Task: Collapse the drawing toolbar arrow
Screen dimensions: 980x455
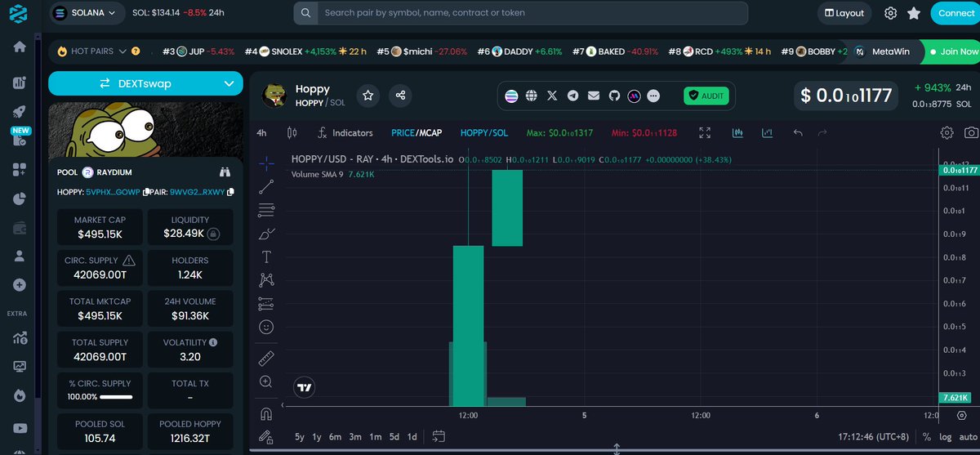Action: click(283, 405)
